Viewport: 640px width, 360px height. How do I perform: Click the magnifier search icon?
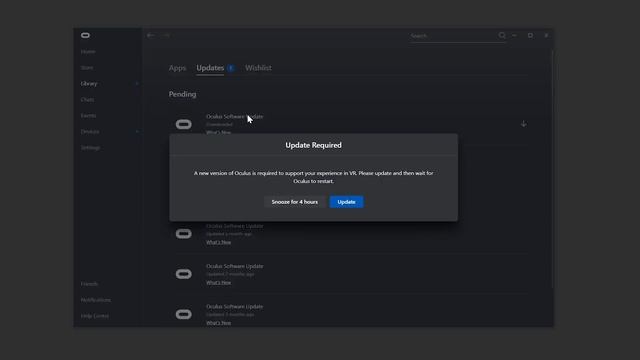pos(502,36)
